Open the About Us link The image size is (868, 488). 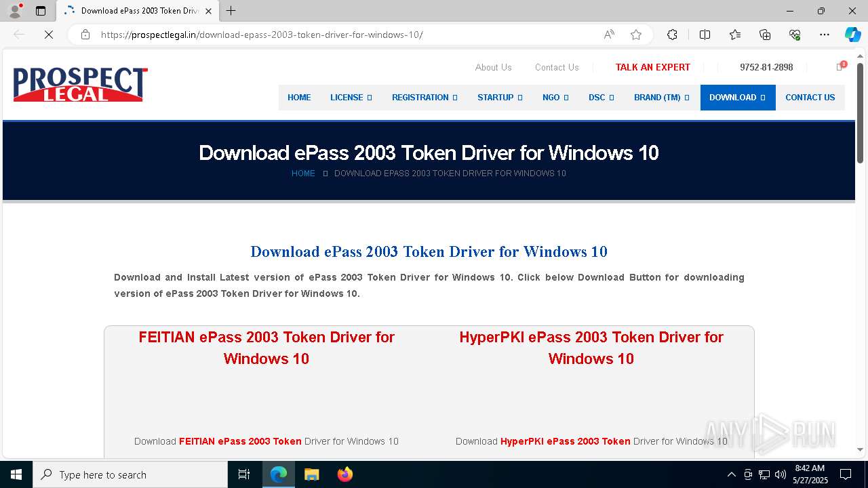point(493,67)
